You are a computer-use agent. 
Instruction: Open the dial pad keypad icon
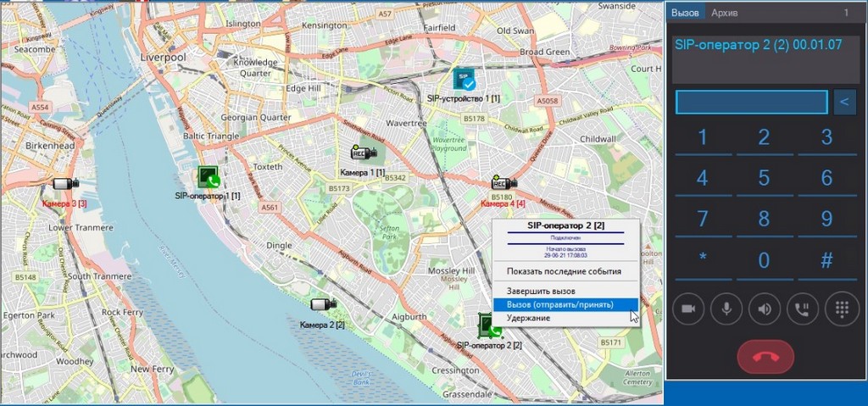tap(842, 309)
